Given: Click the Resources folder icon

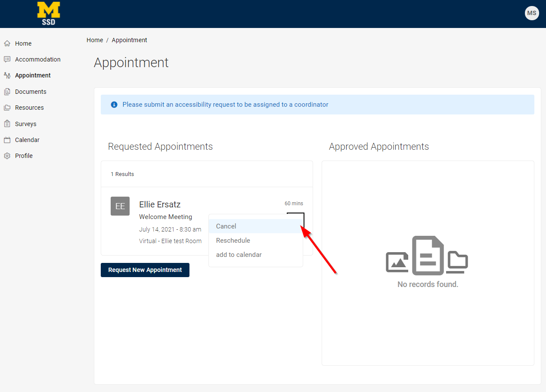Looking at the screenshot, I should pyautogui.click(x=7, y=108).
